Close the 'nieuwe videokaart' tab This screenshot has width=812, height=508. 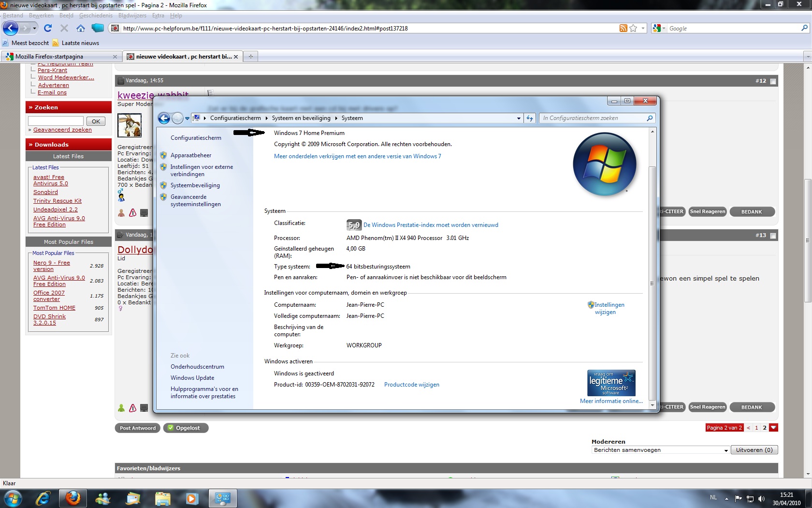pos(236,57)
